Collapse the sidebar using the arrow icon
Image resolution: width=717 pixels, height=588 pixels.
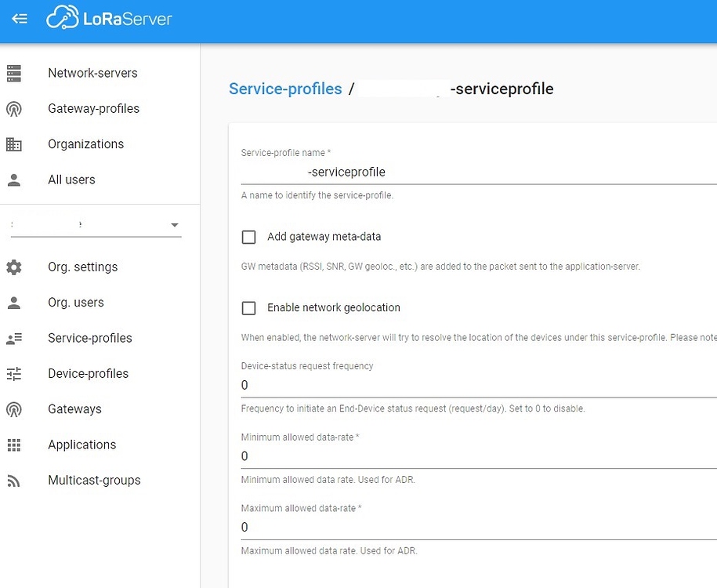tap(19, 20)
